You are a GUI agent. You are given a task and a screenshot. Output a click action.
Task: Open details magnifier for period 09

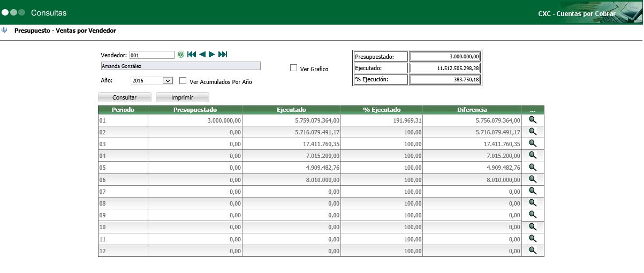click(x=533, y=215)
